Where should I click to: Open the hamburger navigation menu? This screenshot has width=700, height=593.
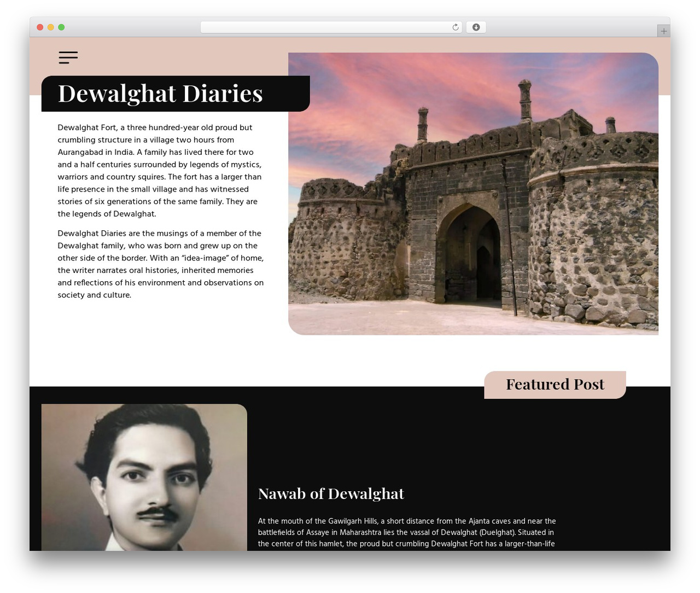(x=68, y=57)
